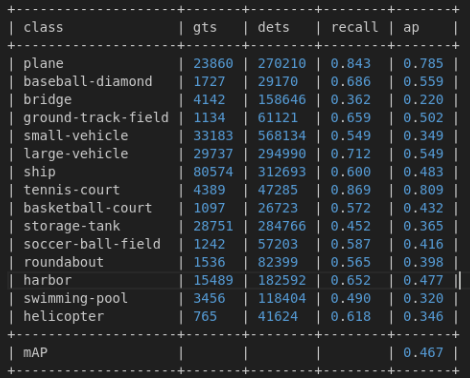
Task: Select the 'ship' class name
Action: click(x=39, y=172)
